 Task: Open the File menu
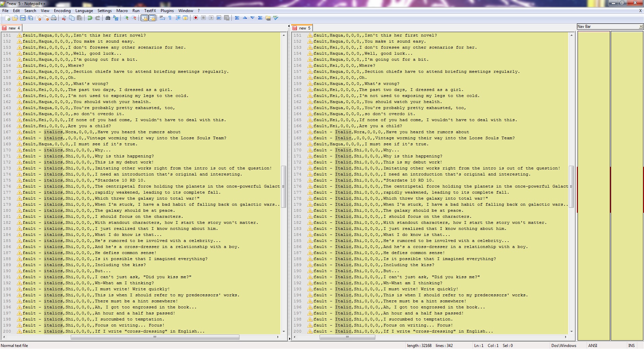pyautogui.click(x=5, y=11)
